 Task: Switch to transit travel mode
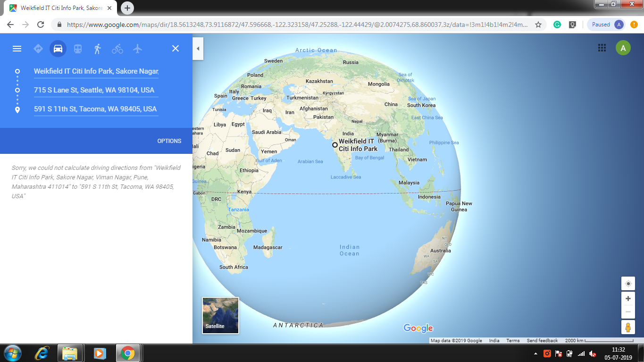tap(78, 49)
